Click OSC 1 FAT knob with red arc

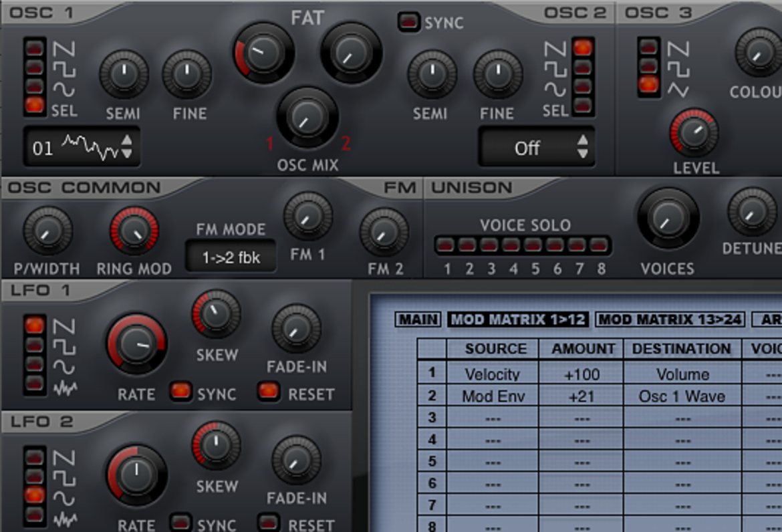(264, 53)
